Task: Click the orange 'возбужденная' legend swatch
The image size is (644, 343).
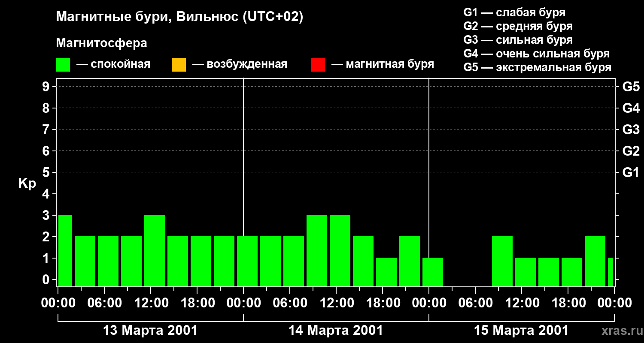Action: [179, 65]
